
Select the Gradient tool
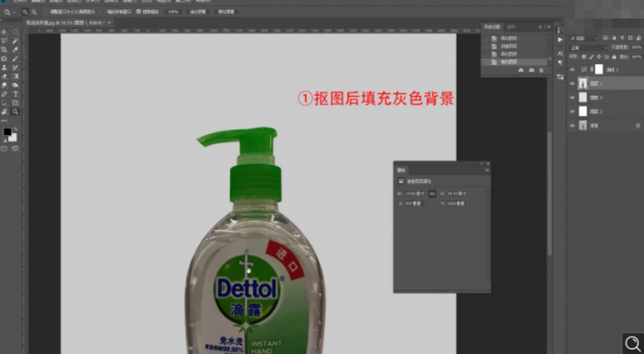click(x=16, y=77)
